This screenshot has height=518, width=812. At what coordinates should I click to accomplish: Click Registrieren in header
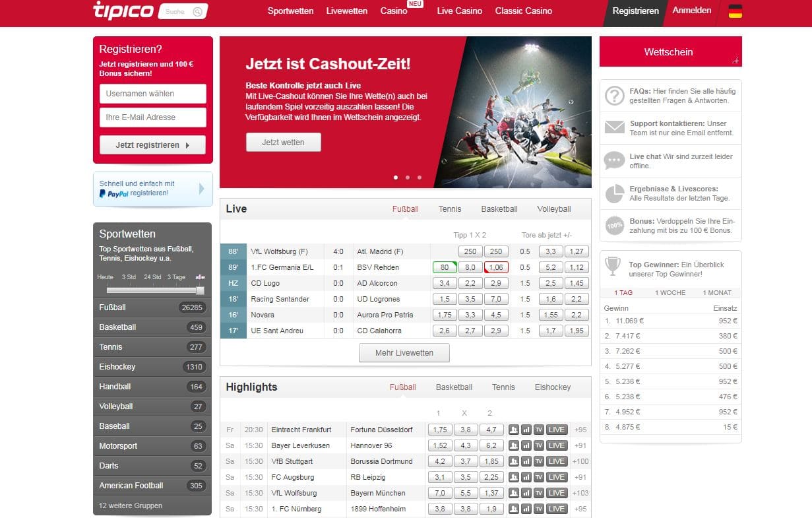click(x=635, y=11)
